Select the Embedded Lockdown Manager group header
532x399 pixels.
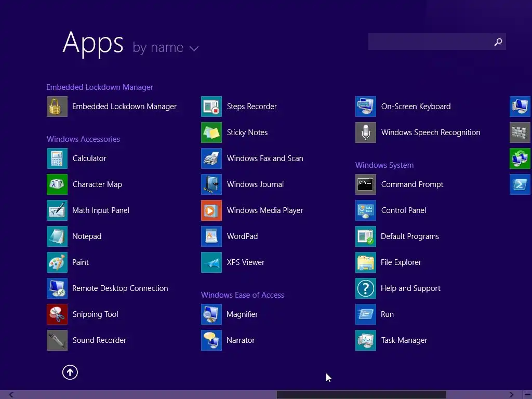(x=100, y=87)
